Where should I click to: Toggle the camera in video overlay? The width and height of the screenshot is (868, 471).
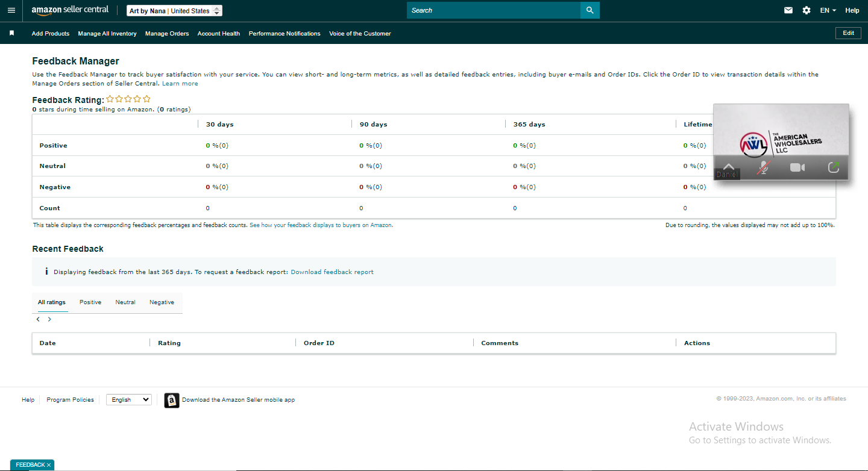point(797,167)
